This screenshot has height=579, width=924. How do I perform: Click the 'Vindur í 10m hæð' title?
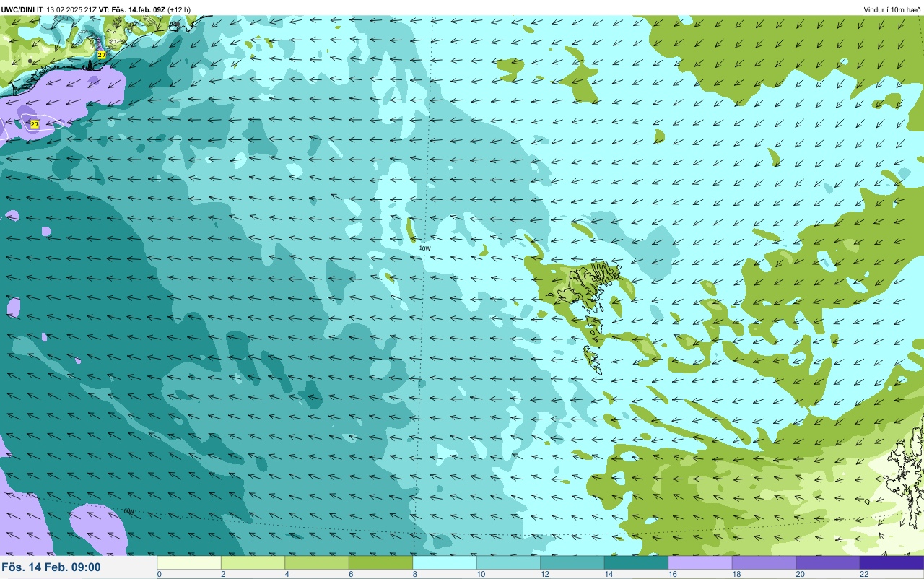coord(892,9)
